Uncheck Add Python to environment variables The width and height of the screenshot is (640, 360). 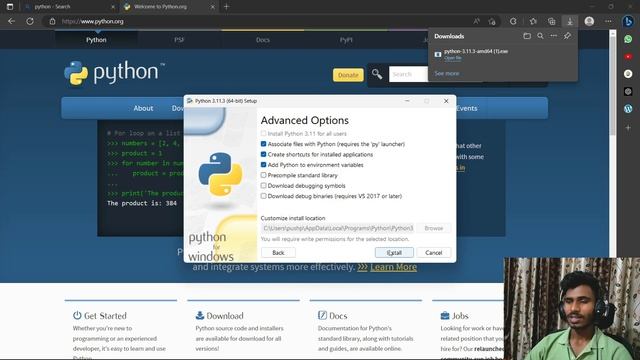pos(264,165)
